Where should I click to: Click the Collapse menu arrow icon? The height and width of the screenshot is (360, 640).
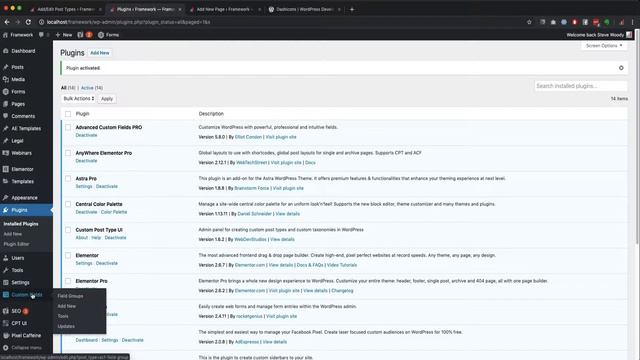[6, 348]
